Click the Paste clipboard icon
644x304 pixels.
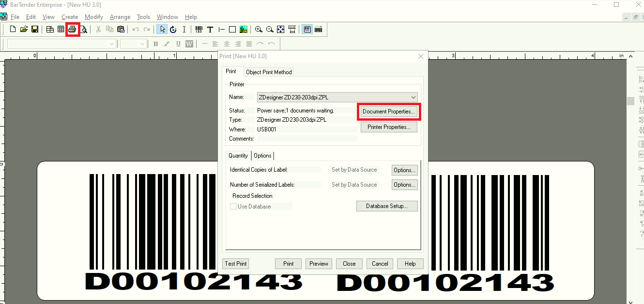pos(121,30)
